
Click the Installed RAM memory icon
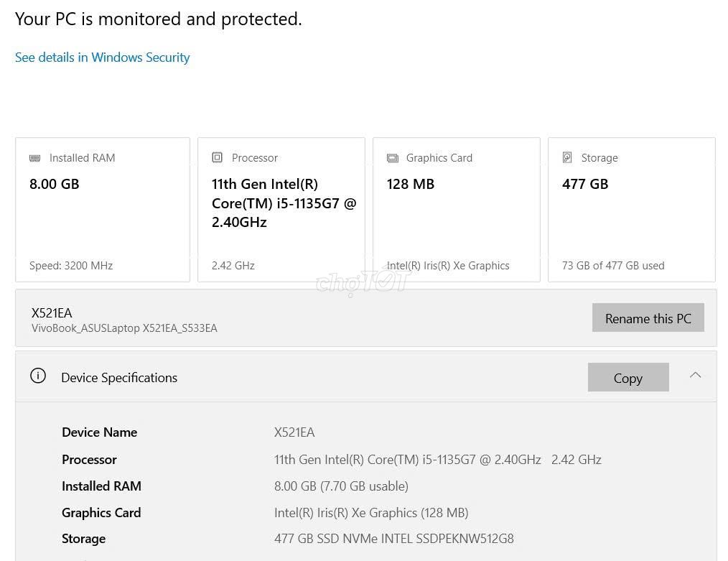35,158
